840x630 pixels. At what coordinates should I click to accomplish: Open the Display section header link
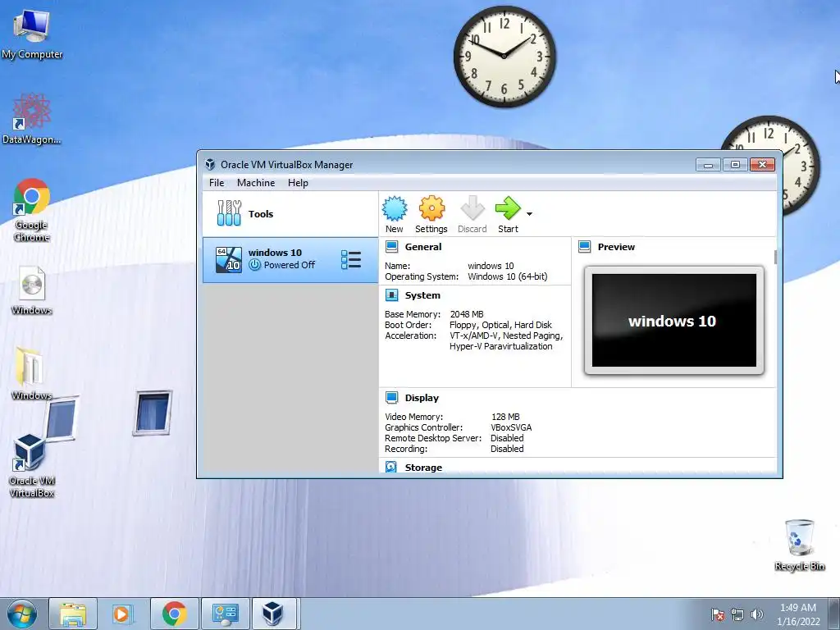pyautogui.click(x=422, y=398)
